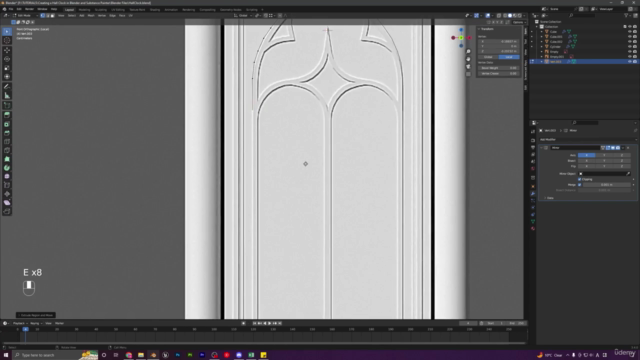The width and height of the screenshot is (640, 360).
Task: Click the viewport pan hand icon
Action: point(468,59)
